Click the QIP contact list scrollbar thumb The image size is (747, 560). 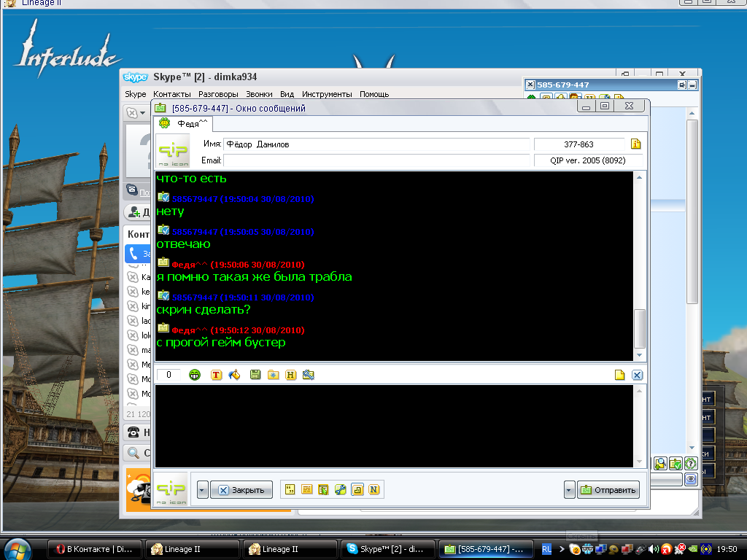[692, 212]
